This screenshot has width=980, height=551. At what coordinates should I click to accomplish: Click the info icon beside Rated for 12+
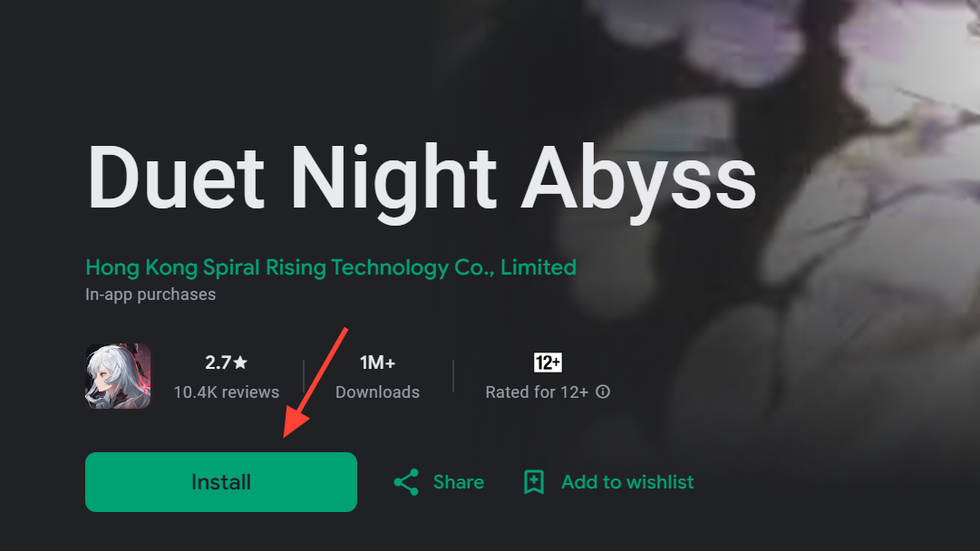604,392
